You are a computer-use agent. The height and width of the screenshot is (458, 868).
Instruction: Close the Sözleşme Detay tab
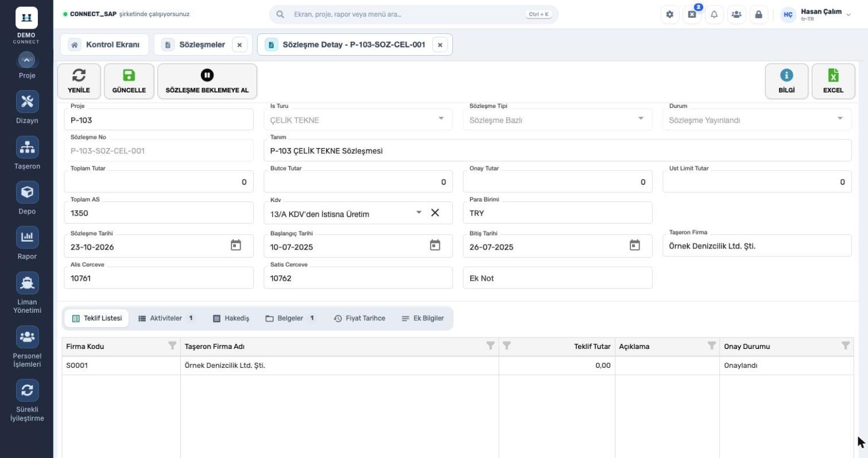pos(440,45)
